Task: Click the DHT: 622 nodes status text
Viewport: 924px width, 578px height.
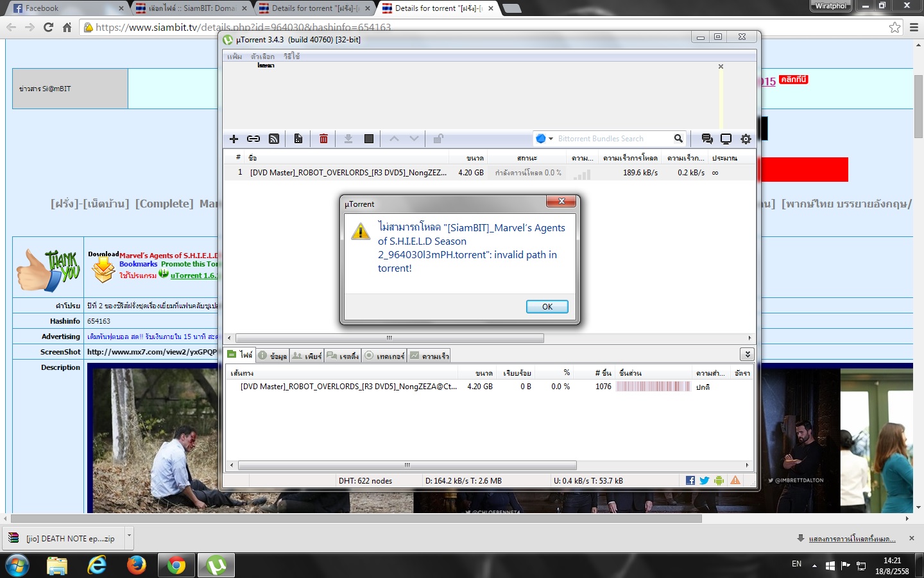Action: tap(365, 481)
